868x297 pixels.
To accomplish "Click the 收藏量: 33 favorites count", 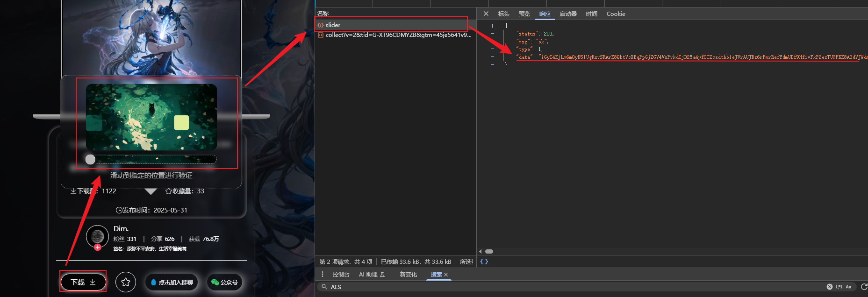I will (x=185, y=191).
